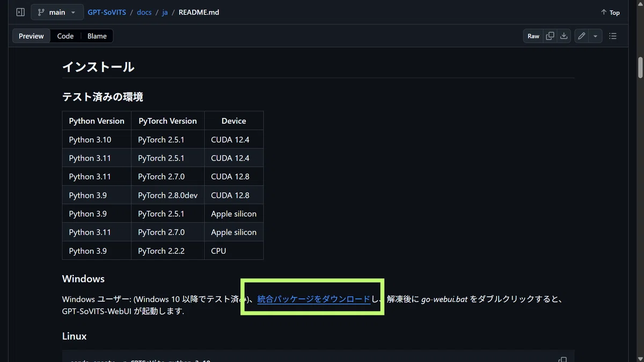The height and width of the screenshot is (362, 644).
Task: Select the 'Linux' section heading
Action: 75,336
